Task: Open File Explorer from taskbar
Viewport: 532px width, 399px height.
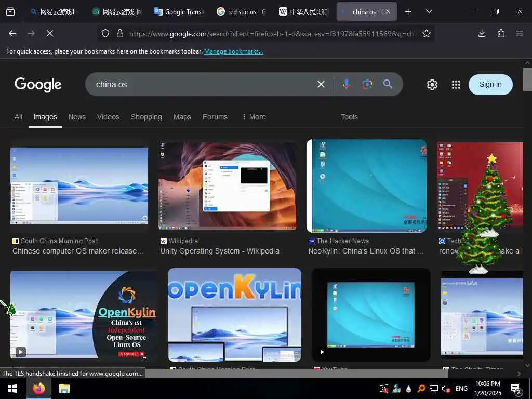Action: click(64, 389)
